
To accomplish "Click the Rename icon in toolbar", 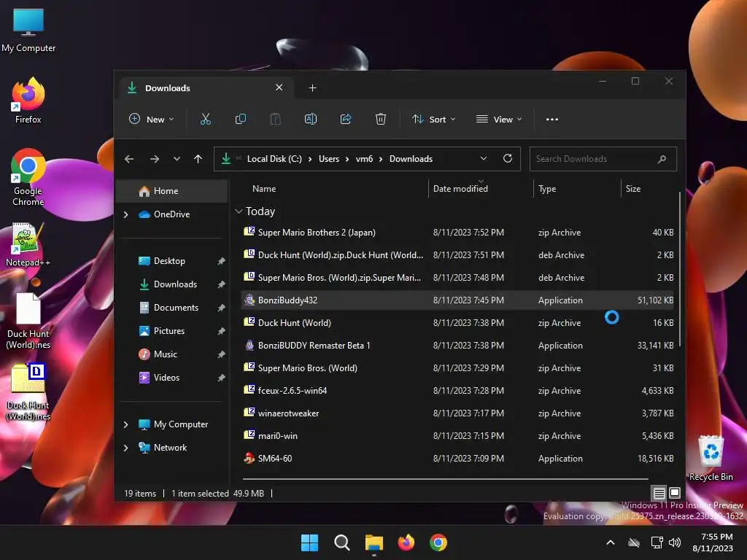I will [311, 119].
